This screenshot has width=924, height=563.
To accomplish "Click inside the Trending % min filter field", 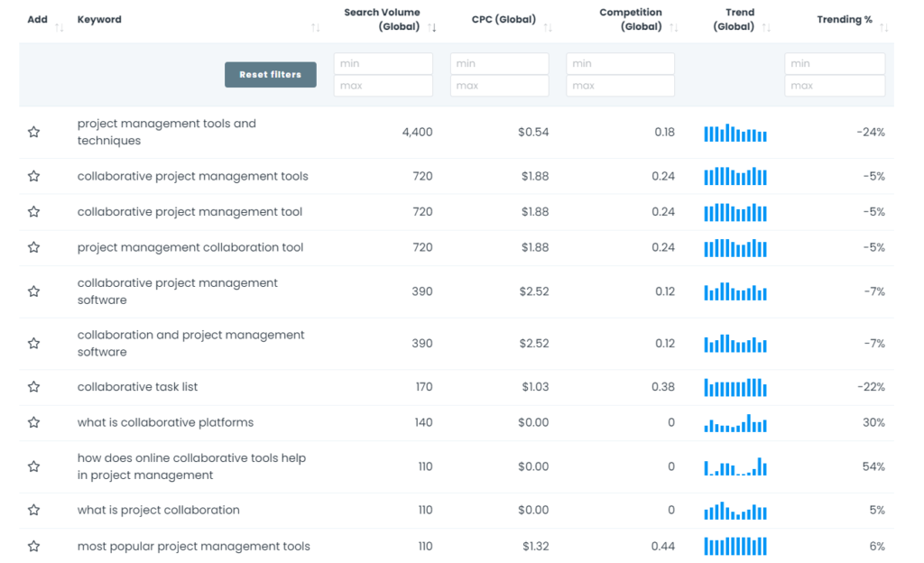I will [x=834, y=63].
